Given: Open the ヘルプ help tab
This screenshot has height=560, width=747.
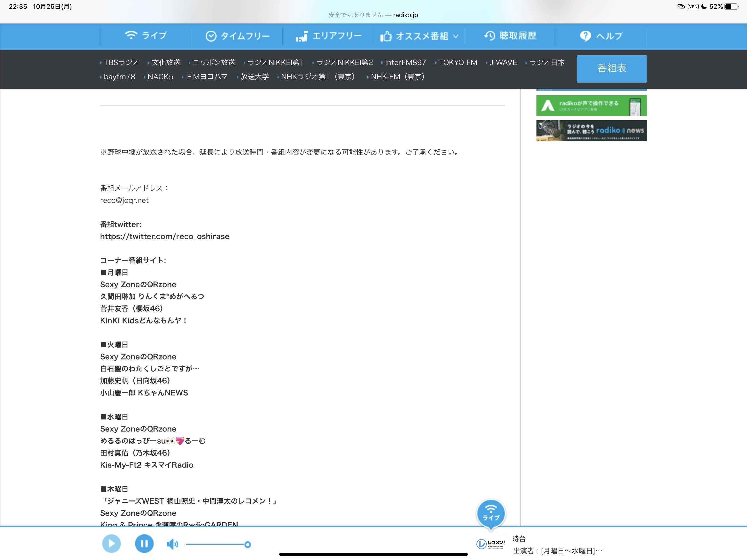Looking at the screenshot, I should click(601, 36).
